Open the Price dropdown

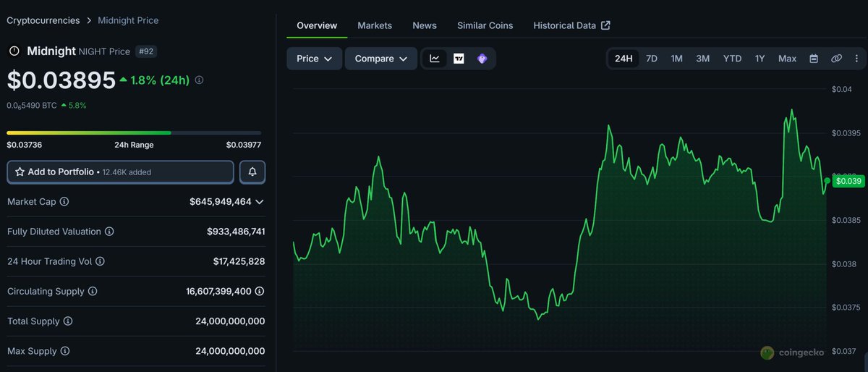[x=315, y=59]
